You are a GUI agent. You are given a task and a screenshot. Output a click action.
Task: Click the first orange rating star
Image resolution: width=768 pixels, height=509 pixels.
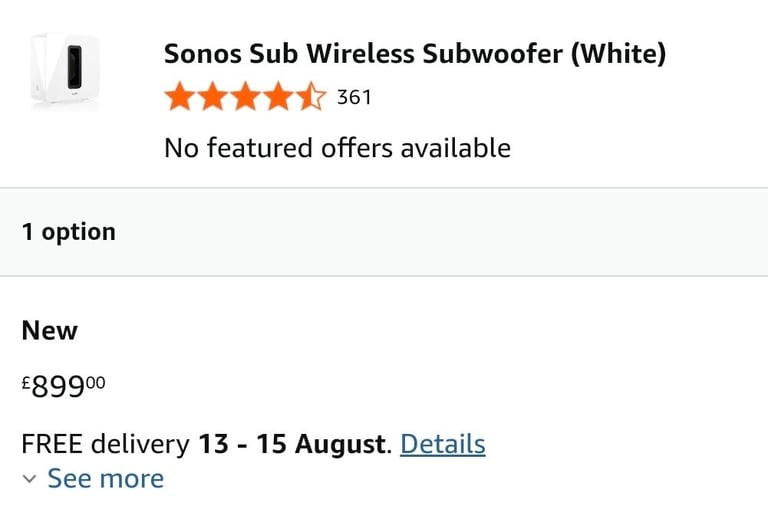point(180,97)
